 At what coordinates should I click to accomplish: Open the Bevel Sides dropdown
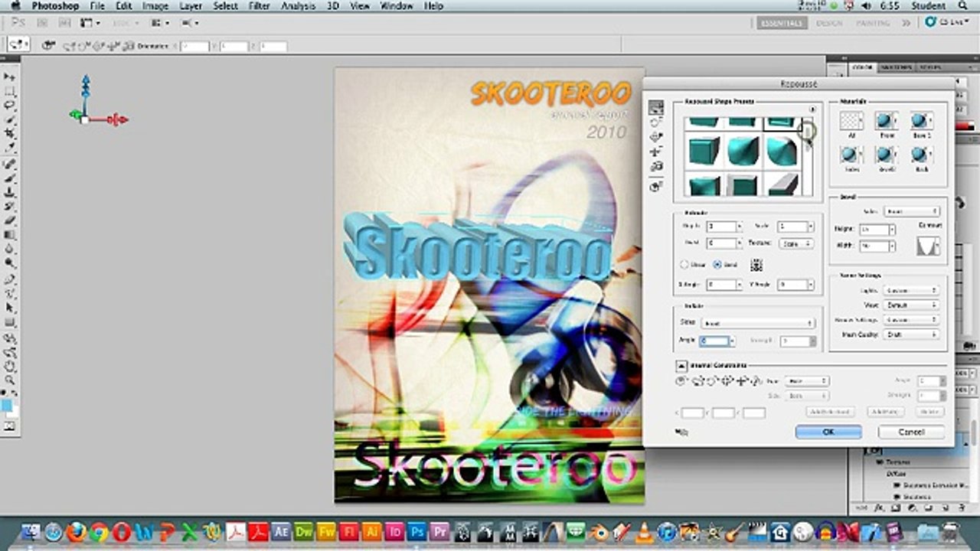tap(911, 211)
